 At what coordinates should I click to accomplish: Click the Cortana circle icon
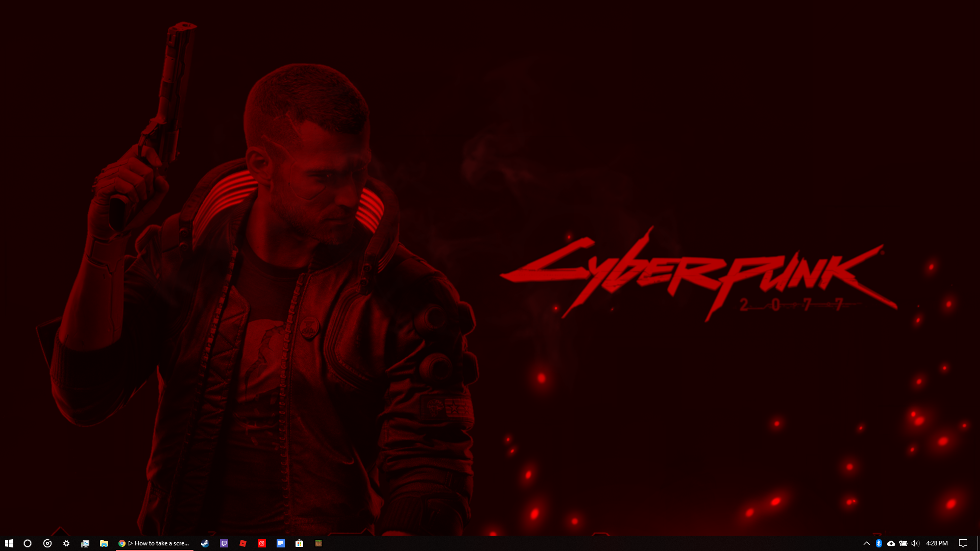[x=28, y=543]
